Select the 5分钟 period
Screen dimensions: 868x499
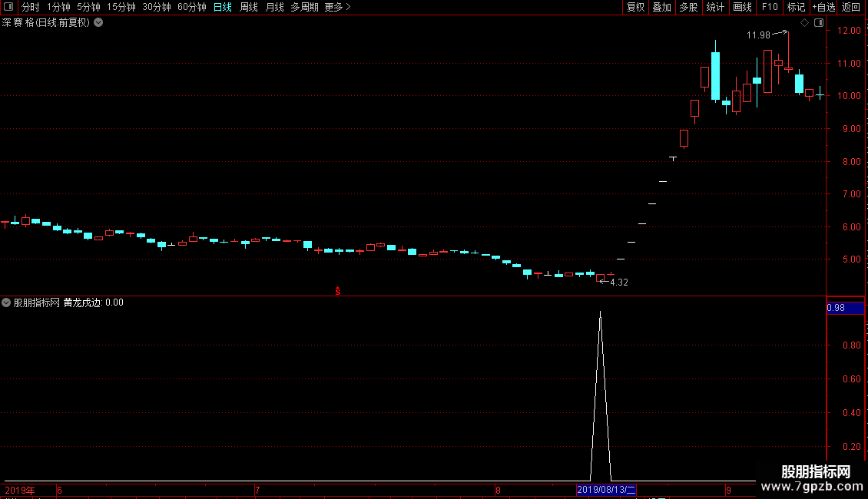coord(88,7)
